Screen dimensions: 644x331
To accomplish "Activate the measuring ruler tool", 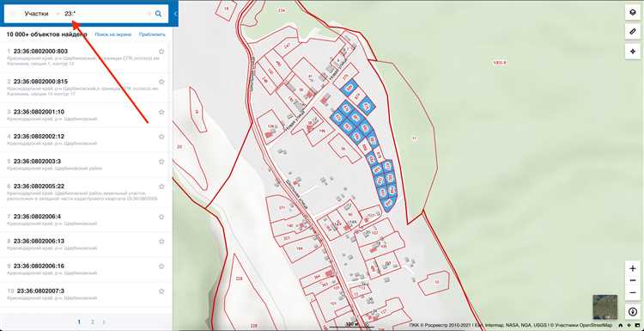I will [633, 32].
